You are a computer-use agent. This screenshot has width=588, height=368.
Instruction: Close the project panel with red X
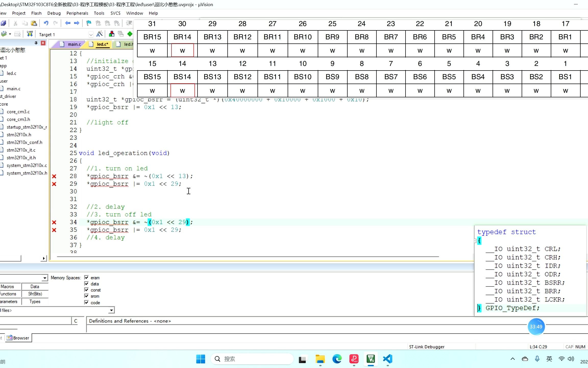pos(43,43)
